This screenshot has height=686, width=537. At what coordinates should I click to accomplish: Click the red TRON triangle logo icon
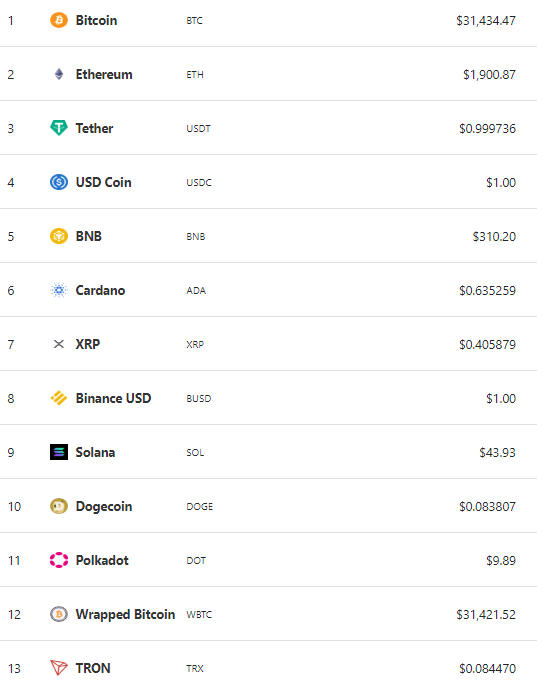point(59,668)
